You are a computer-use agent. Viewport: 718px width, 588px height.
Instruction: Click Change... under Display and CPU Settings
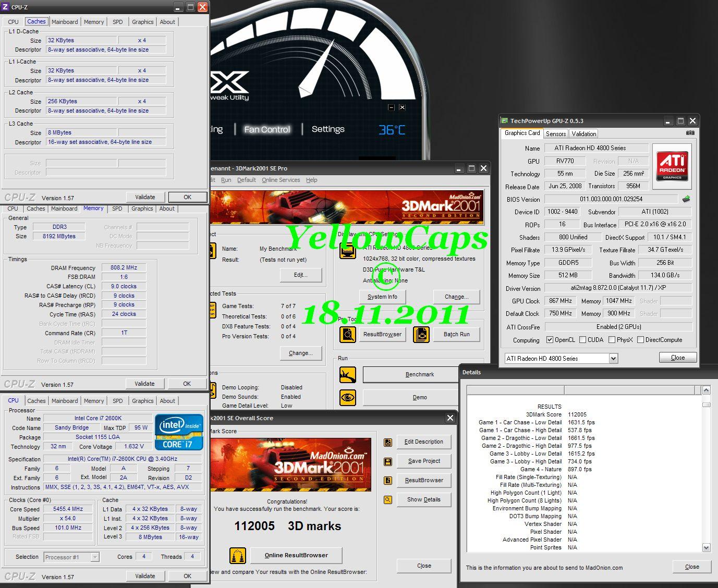[457, 297]
